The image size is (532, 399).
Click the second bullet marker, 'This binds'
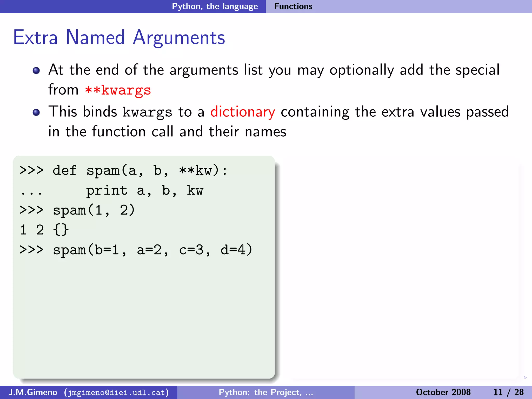(36, 112)
